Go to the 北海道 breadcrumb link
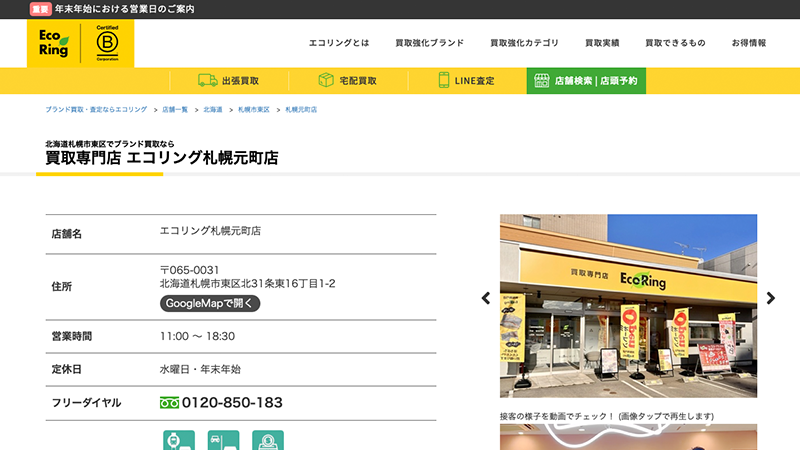800x450 pixels. click(x=213, y=109)
